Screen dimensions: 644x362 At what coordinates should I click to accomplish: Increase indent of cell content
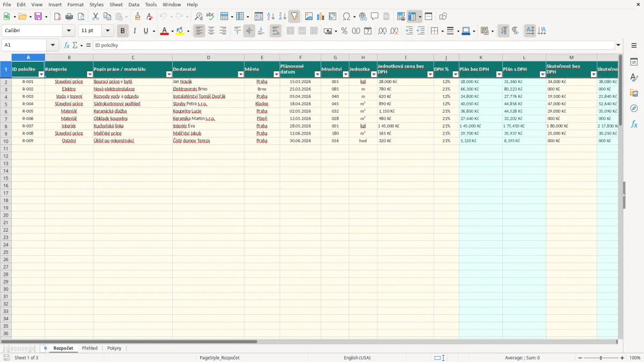coord(409,31)
